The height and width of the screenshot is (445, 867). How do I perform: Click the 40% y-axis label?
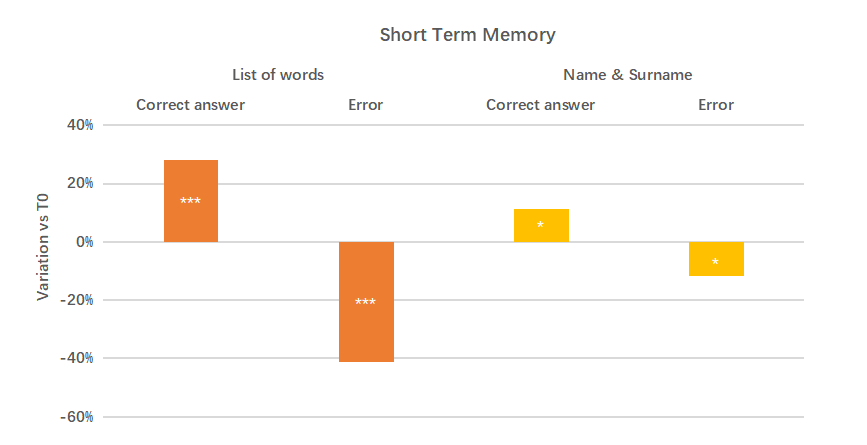click(x=80, y=125)
